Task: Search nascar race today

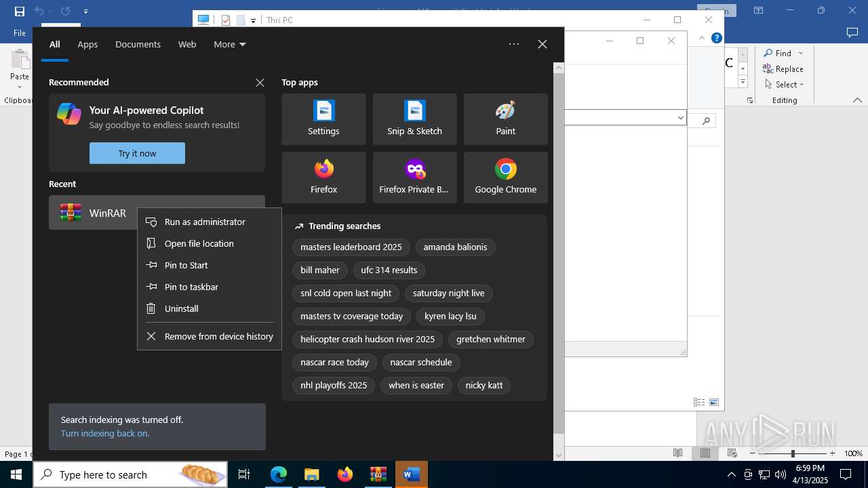Action: [x=334, y=363]
